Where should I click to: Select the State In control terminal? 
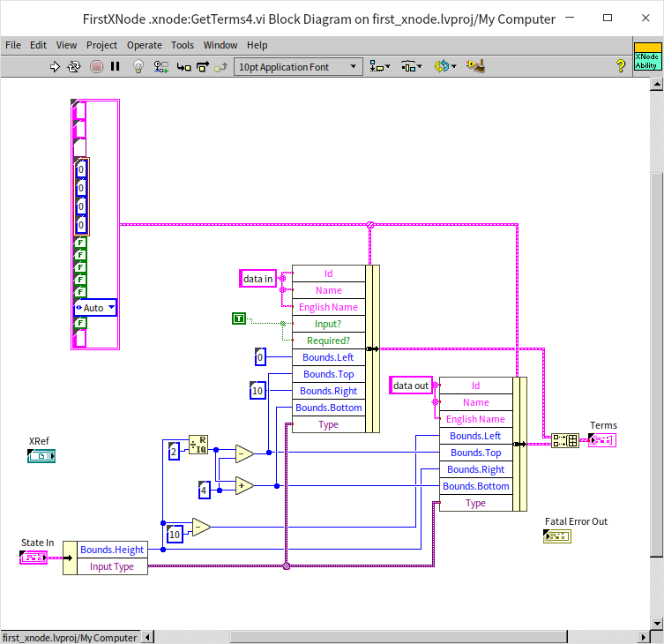click(34, 558)
